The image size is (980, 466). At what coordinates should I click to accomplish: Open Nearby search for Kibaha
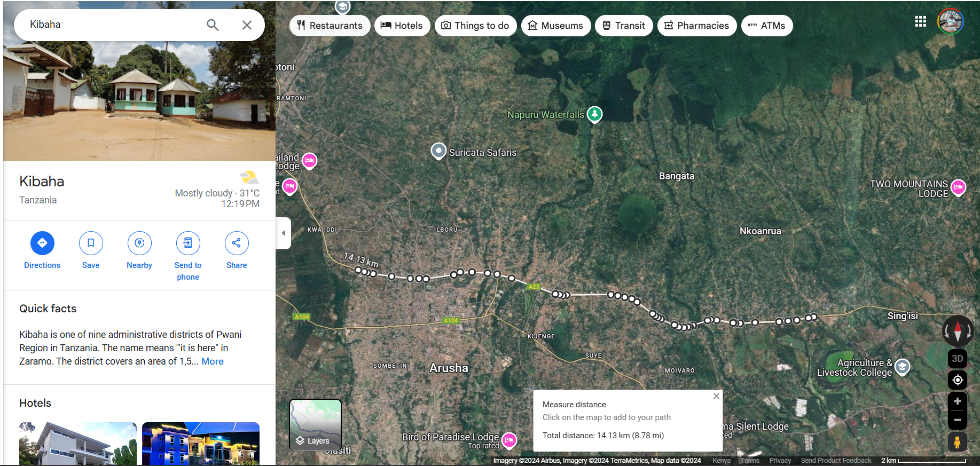click(139, 243)
